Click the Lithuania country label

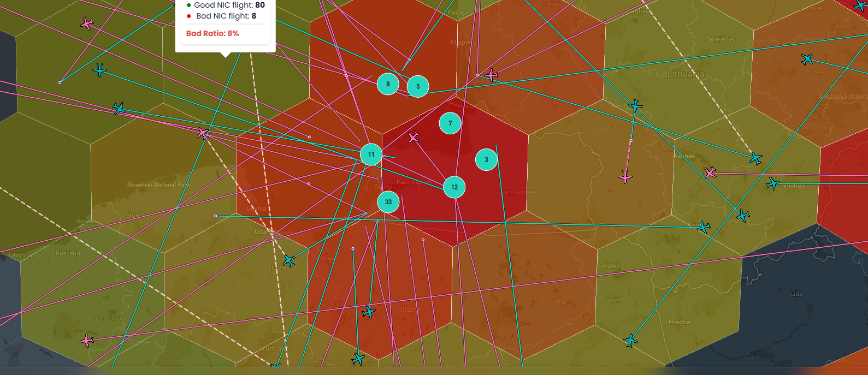[x=686, y=74]
